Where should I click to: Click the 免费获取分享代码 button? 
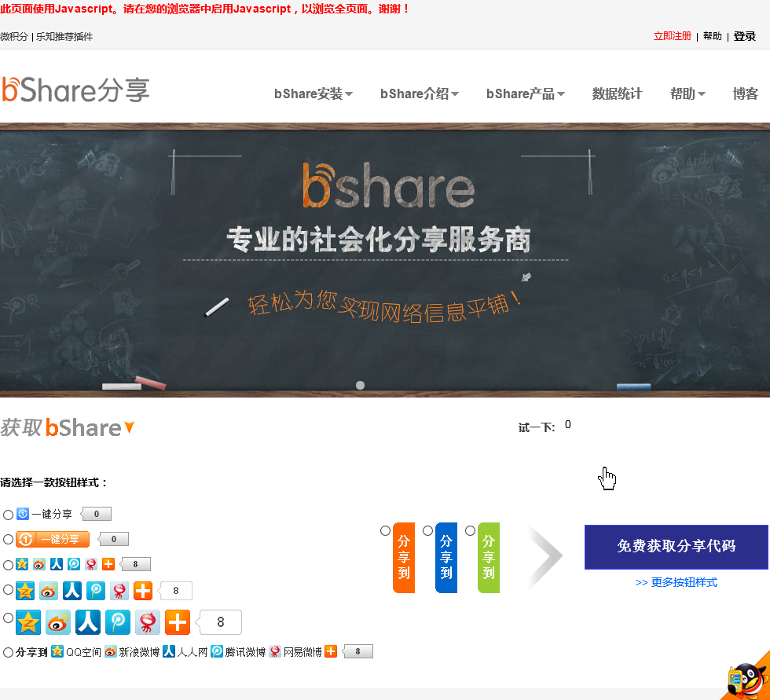[676, 546]
